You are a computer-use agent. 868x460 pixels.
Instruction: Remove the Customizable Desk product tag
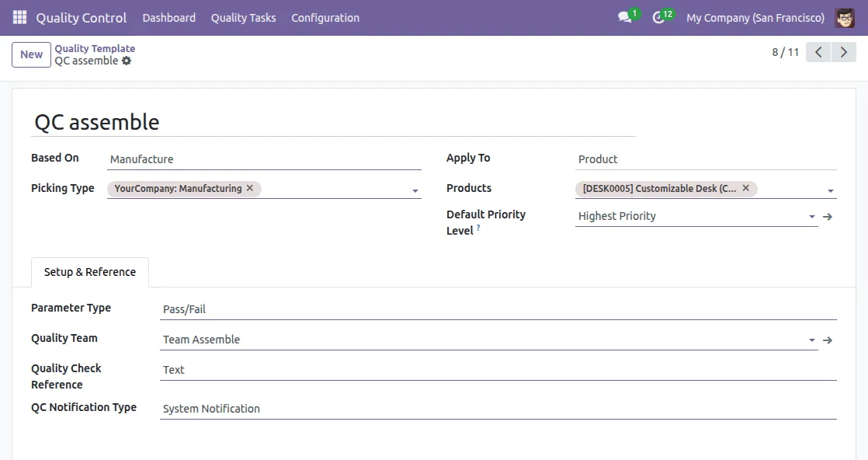[745, 187]
